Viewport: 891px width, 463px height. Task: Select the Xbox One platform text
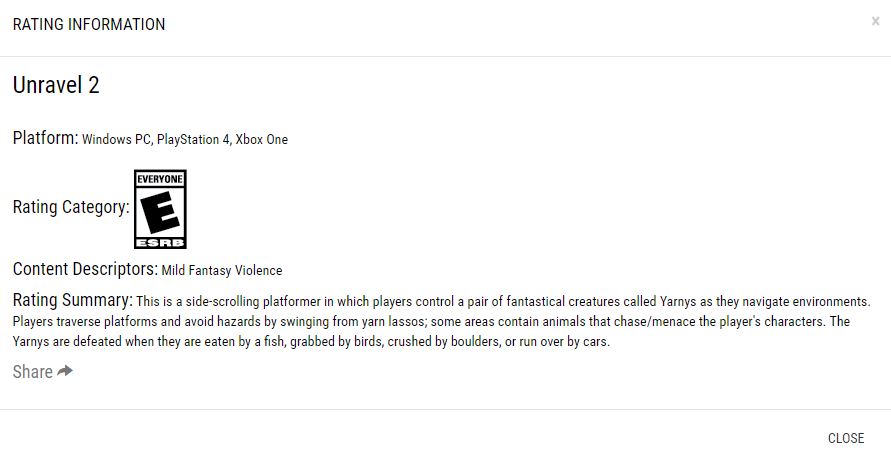[x=261, y=139]
